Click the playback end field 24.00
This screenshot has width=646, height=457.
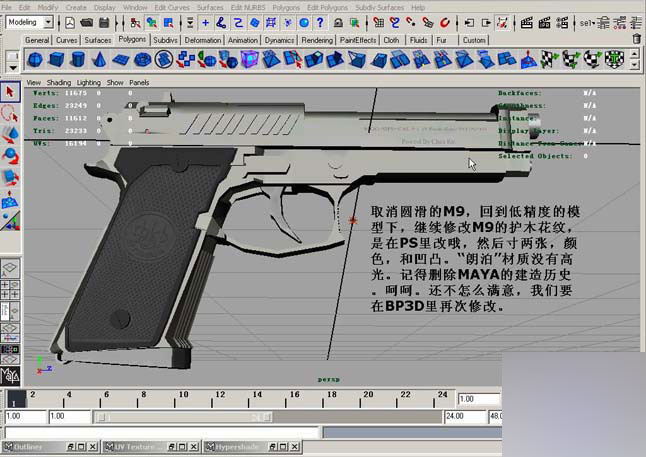[465, 416]
